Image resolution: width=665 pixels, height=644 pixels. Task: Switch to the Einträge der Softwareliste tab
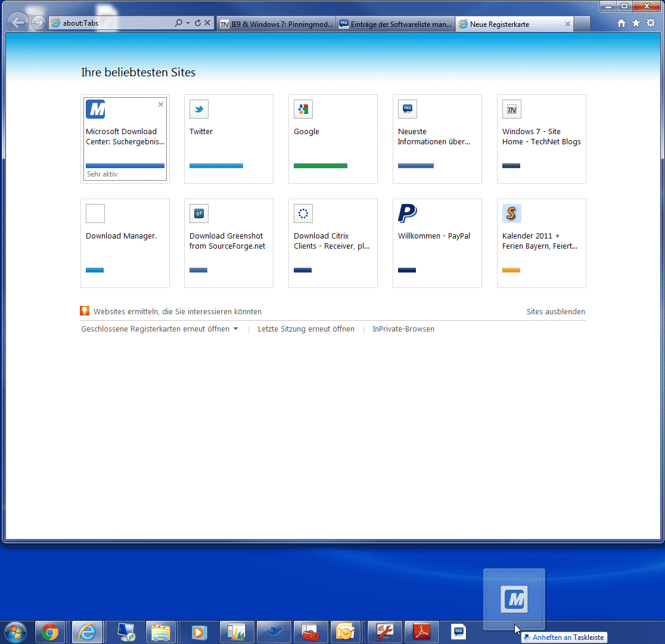[x=396, y=24]
